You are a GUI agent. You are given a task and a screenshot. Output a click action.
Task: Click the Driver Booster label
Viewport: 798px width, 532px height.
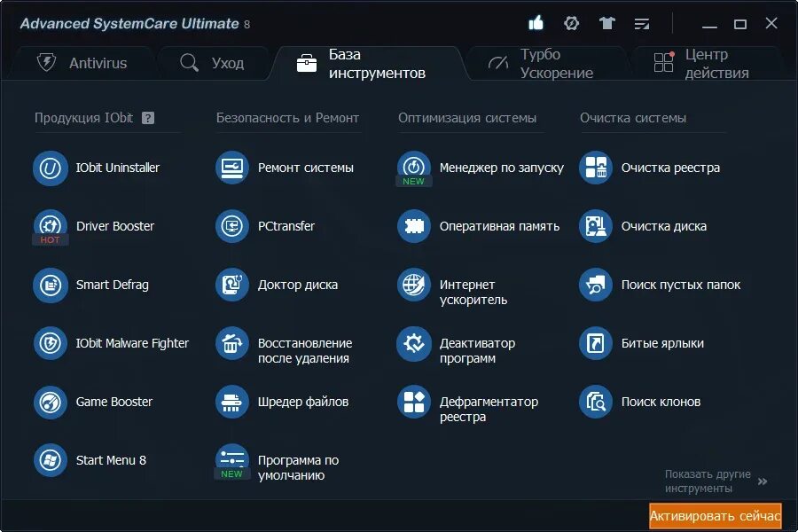coord(115,227)
